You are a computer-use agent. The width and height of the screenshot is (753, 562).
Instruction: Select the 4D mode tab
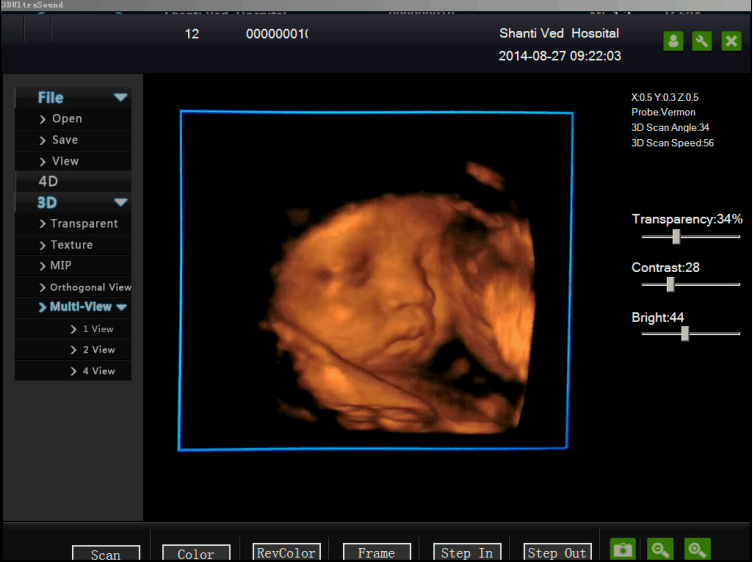(48, 181)
